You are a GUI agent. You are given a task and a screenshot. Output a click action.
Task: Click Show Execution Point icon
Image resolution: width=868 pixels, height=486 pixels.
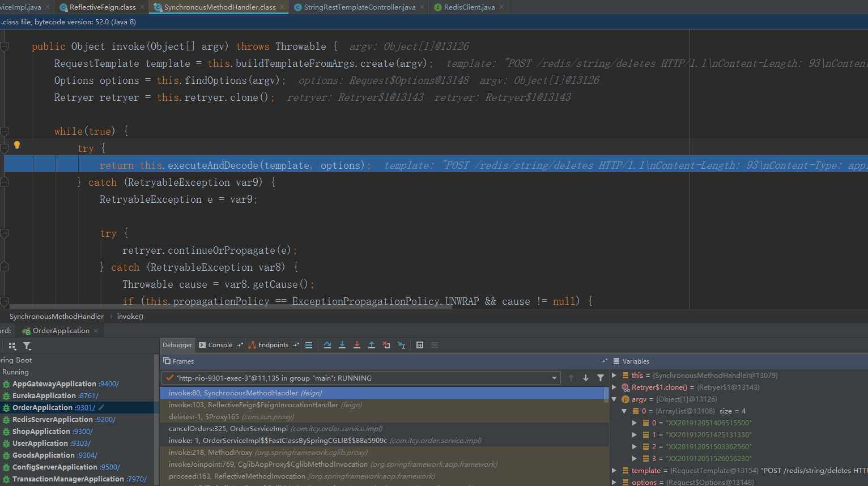[x=309, y=345]
